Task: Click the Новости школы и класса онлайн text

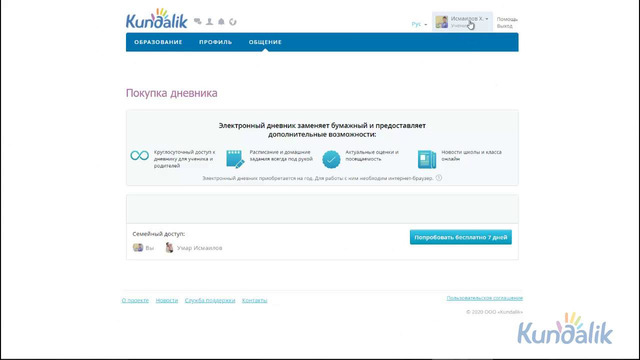Action: (471, 156)
